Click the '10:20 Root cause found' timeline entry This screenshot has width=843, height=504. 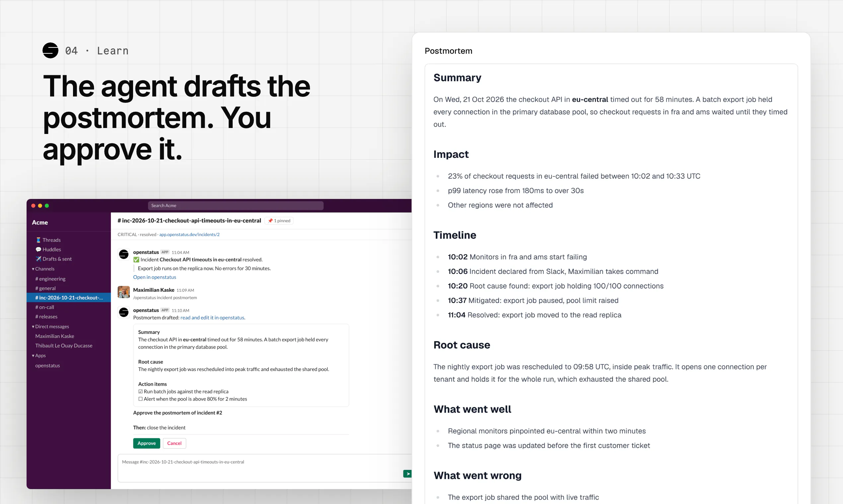coord(556,286)
